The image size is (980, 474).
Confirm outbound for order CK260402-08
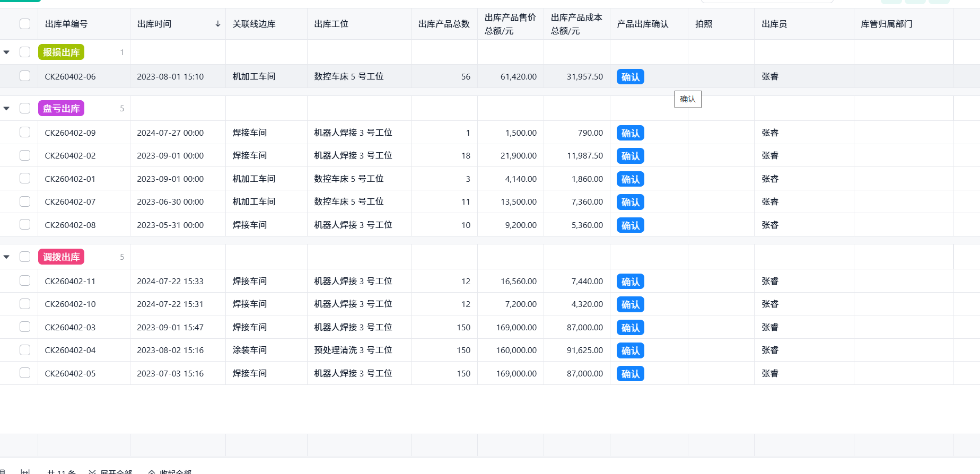pos(630,225)
